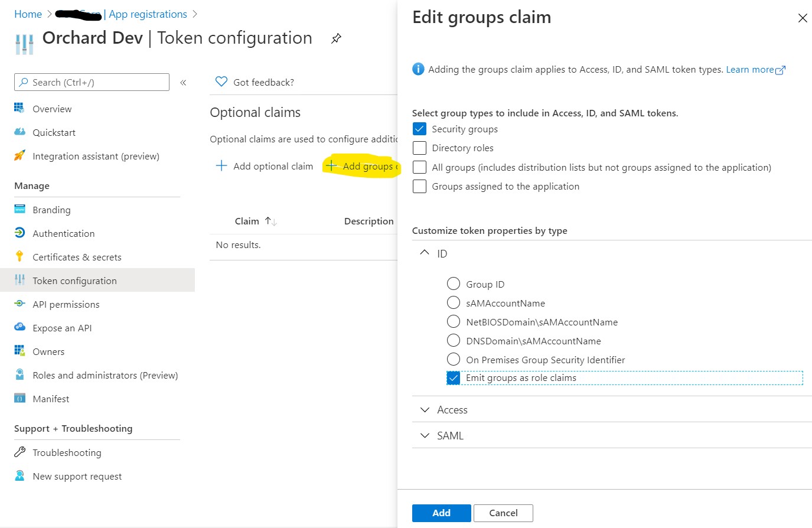Image resolution: width=812 pixels, height=528 pixels.
Task: Click the Integration assistant rocket icon
Action: click(x=19, y=155)
